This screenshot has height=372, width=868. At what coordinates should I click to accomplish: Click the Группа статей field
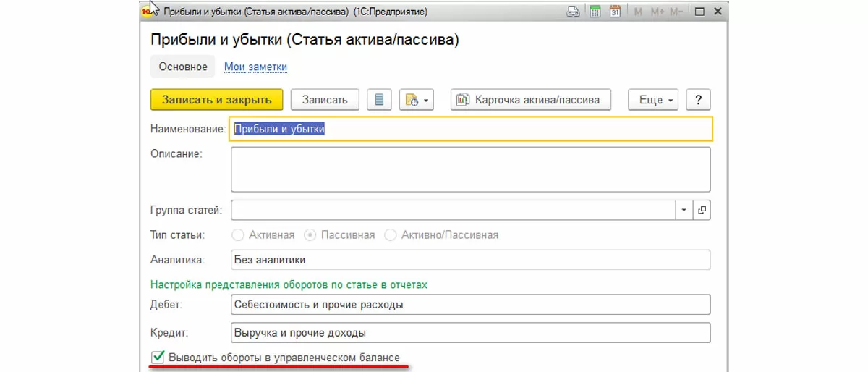[x=454, y=210]
